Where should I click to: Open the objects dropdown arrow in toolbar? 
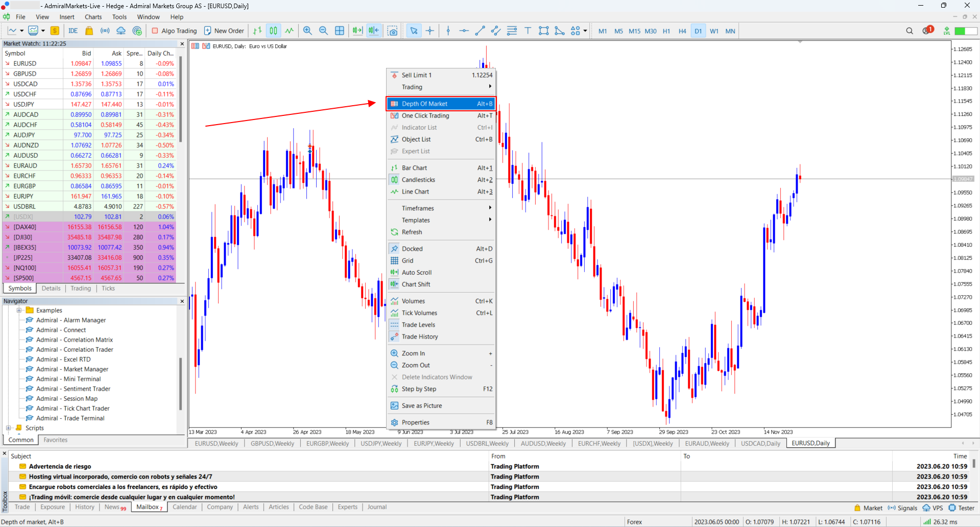tap(585, 31)
